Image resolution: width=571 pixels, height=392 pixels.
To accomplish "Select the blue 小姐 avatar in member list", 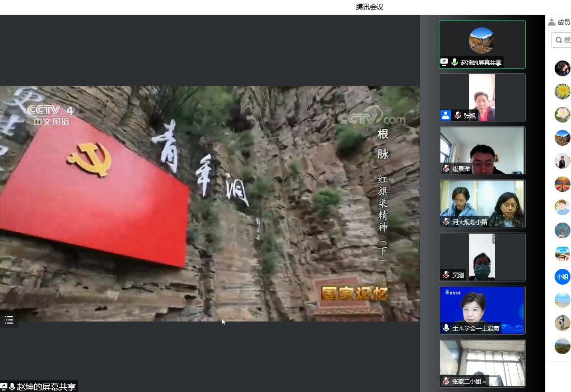I will 562,277.
